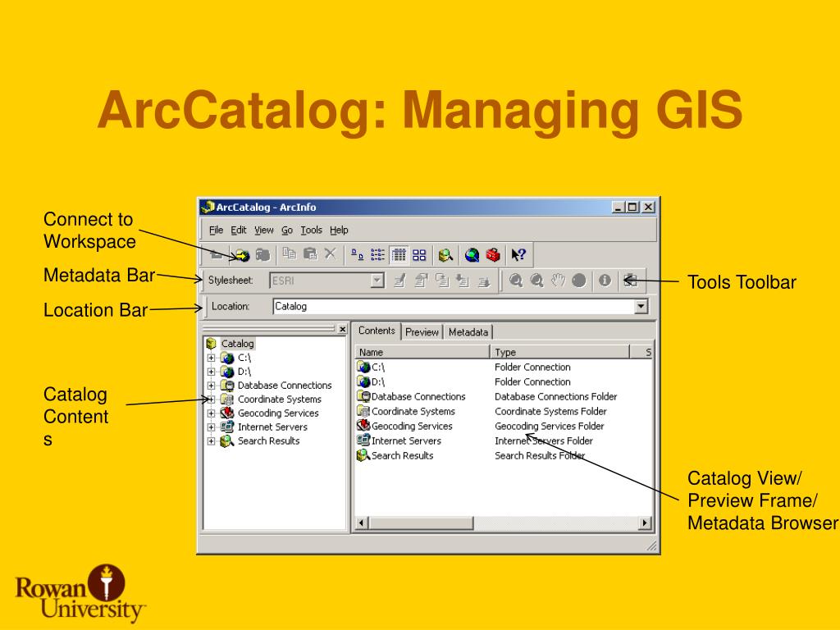Select the Details view icon
Viewport: 840px width, 630px height.
(x=399, y=254)
